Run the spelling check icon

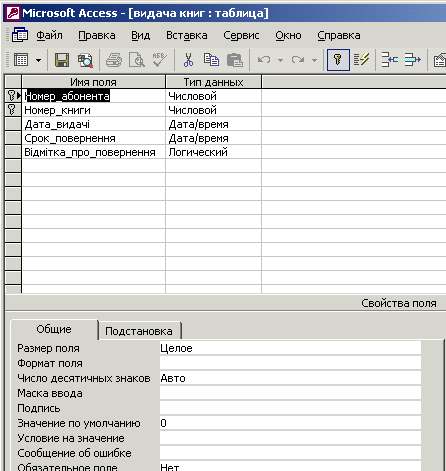159,60
